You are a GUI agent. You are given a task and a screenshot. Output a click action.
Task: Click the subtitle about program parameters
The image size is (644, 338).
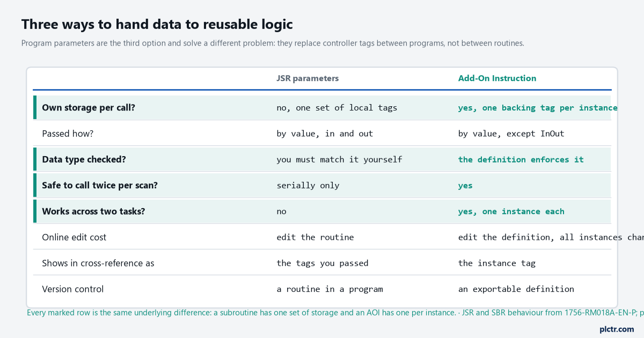click(x=273, y=43)
